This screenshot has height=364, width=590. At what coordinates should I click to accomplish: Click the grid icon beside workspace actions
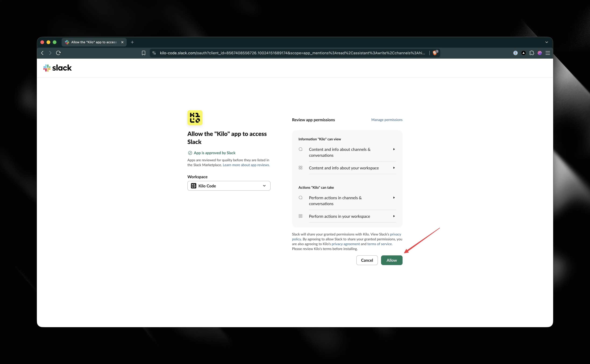click(x=301, y=216)
